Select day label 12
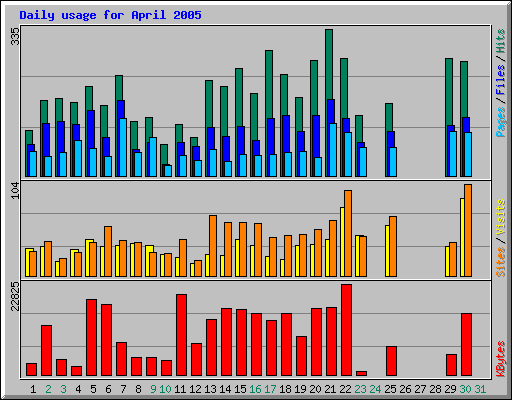 coord(195,389)
